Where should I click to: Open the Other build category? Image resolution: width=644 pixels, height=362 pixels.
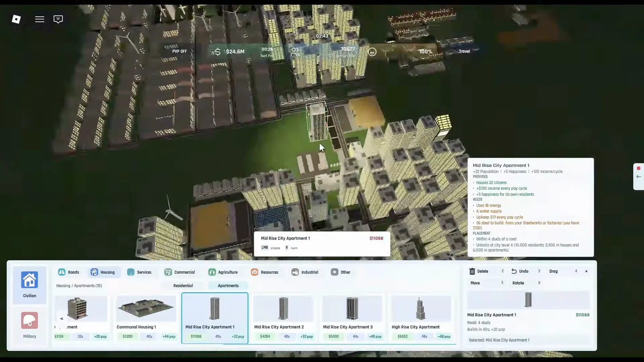pyautogui.click(x=341, y=272)
